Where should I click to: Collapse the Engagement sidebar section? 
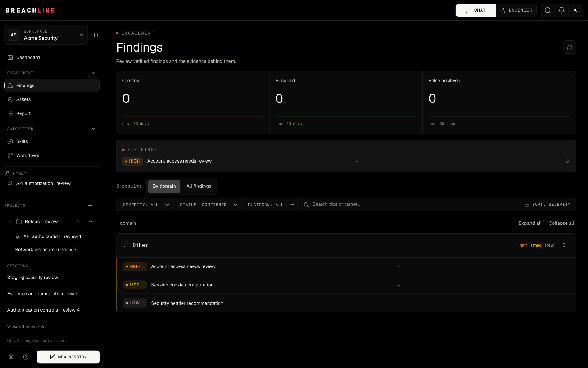click(94, 73)
